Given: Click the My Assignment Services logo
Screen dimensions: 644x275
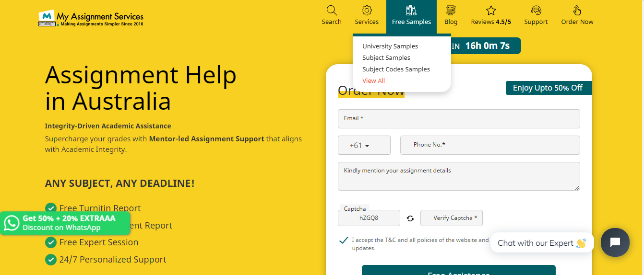Looking at the screenshot, I should [91, 18].
